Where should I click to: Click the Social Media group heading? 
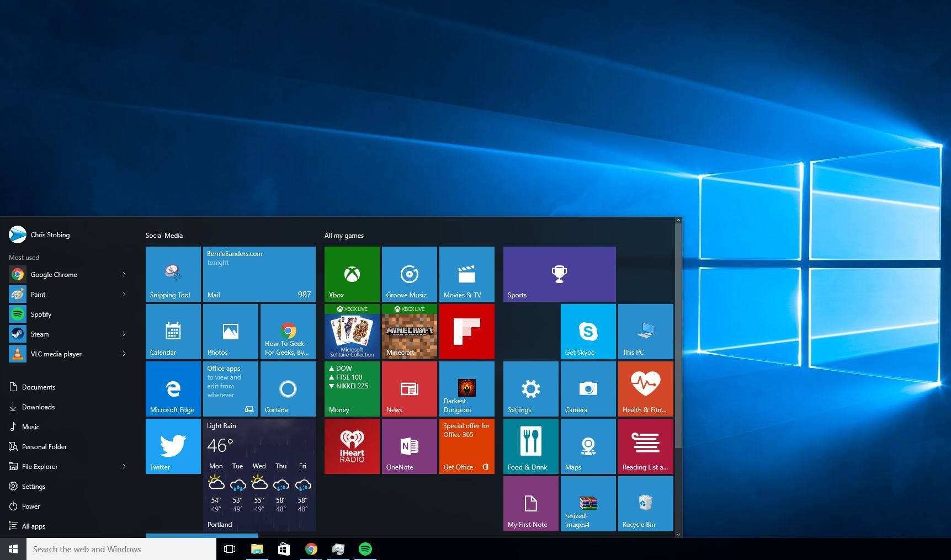(x=164, y=235)
